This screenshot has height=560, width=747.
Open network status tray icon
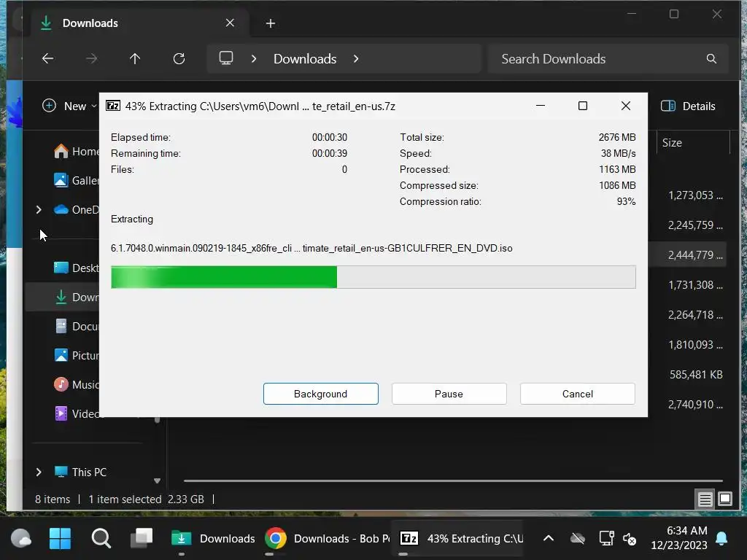click(x=606, y=539)
